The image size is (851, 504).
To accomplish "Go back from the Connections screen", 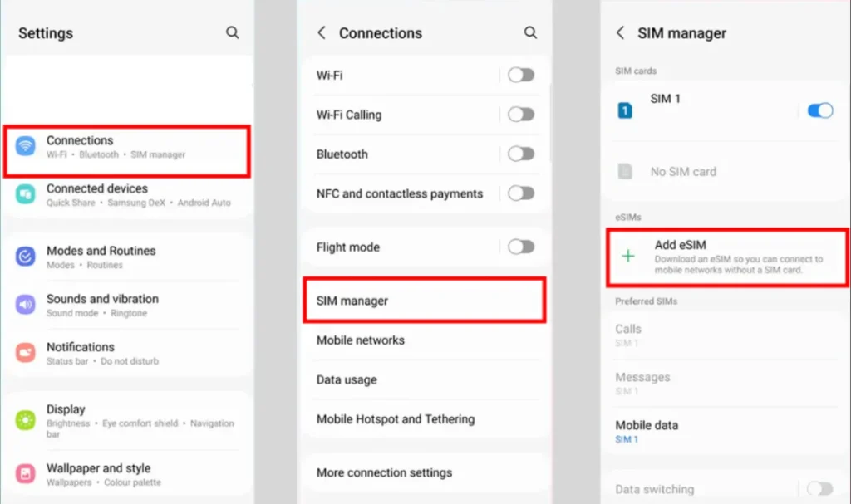I will click(322, 32).
